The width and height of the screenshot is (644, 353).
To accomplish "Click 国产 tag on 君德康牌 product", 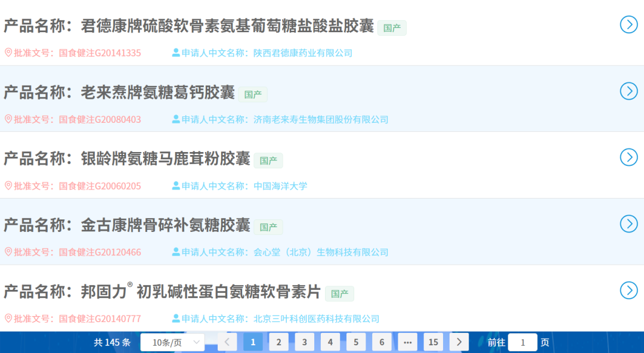I will coord(392,28).
